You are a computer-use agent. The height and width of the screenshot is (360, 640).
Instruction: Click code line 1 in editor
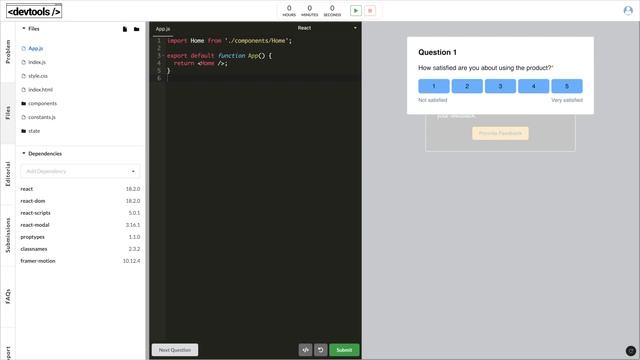(230, 41)
